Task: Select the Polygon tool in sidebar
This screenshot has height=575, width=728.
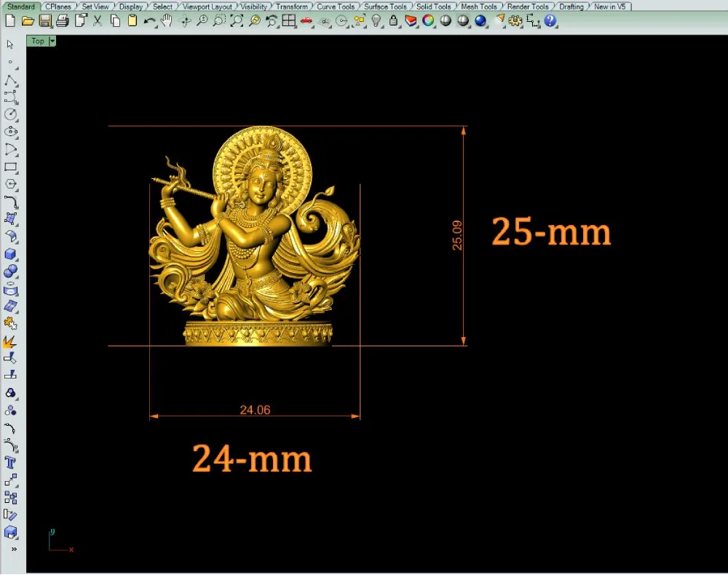Action: [11, 184]
